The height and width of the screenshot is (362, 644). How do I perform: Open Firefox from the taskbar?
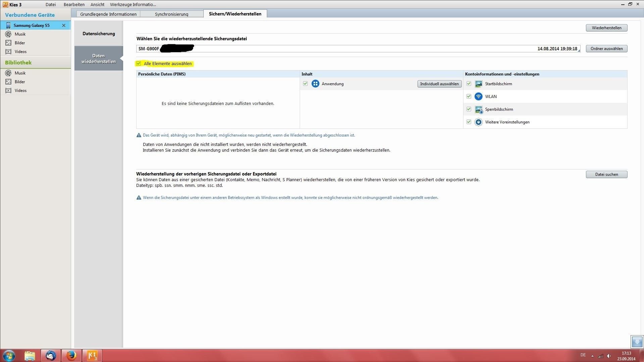coord(71,356)
